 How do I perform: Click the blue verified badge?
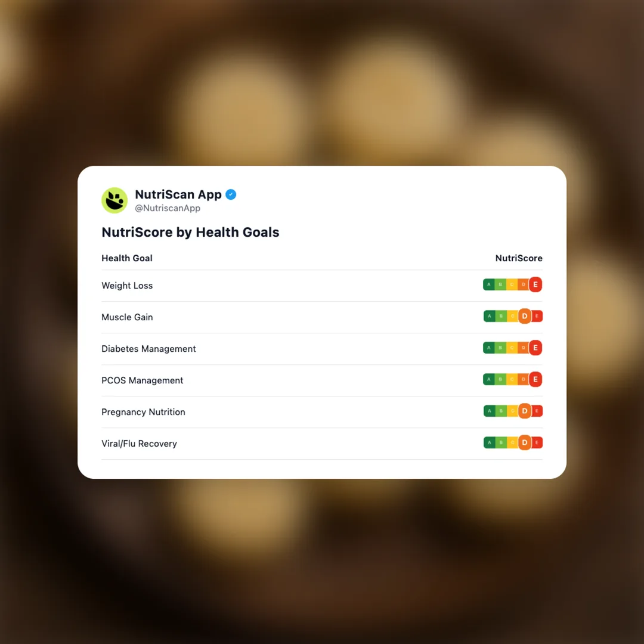pyautogui.click(x=231, y=194)
